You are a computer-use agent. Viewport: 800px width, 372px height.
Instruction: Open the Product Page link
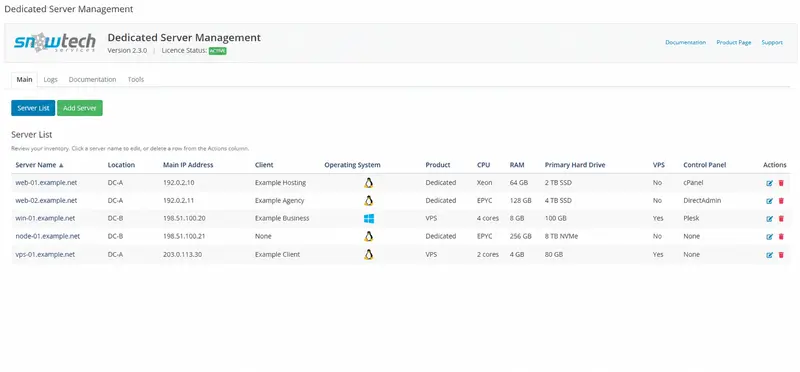click(734, 42)
